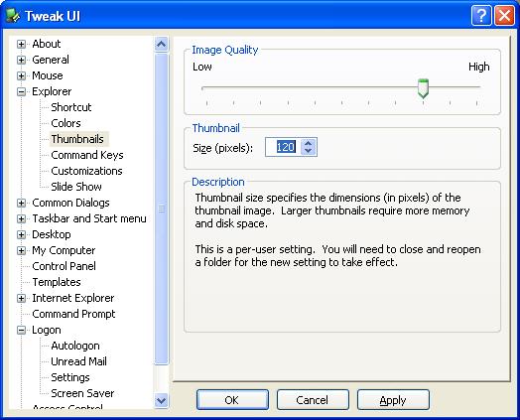The width and height of the screenshot is (520, 420).
Task: Decrease thumbnail size with down spinner arrow
Action: click(x=308, y=151)
